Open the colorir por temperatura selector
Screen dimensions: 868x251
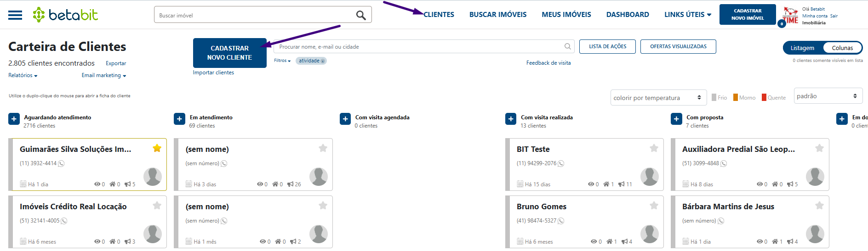[x=658, y=98]
